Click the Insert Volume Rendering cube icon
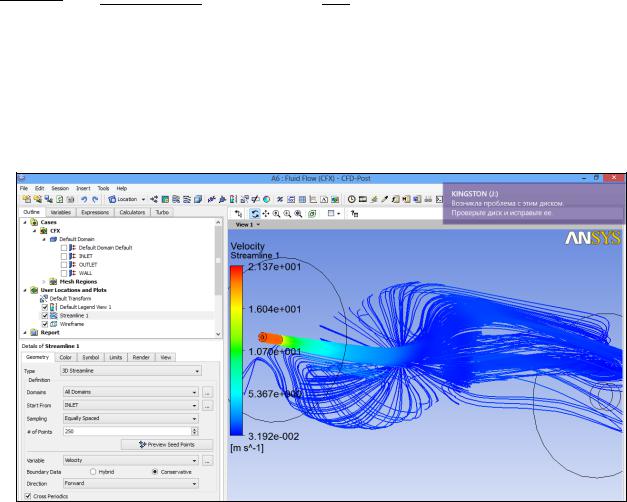 tap(198, 199)
